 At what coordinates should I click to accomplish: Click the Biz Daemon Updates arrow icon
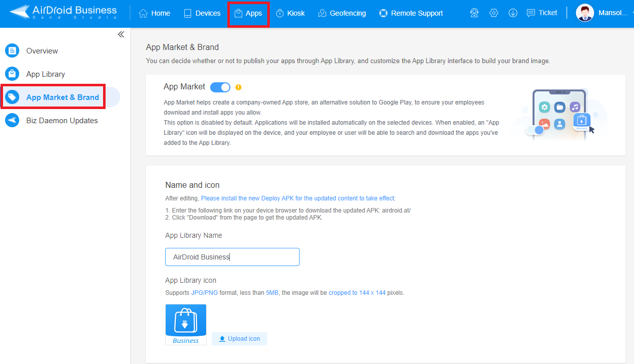(12, 120)
